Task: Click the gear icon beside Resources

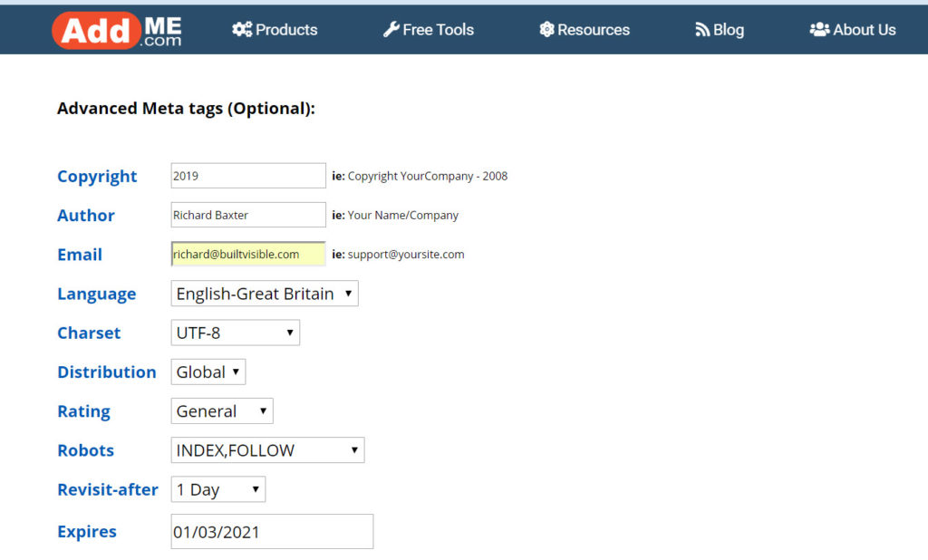Action: pos(546,29)
